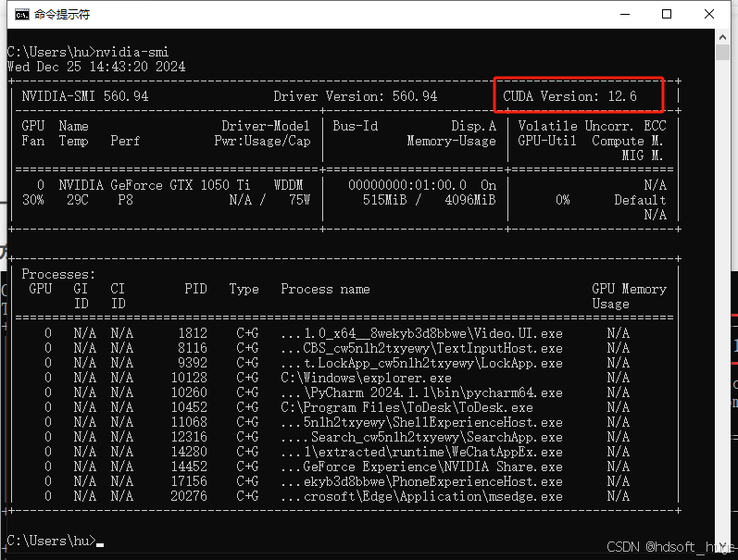This screenshot has width=738, height=560.
Task: Click PID 10260 in the process list
Action: click(189, 392)
